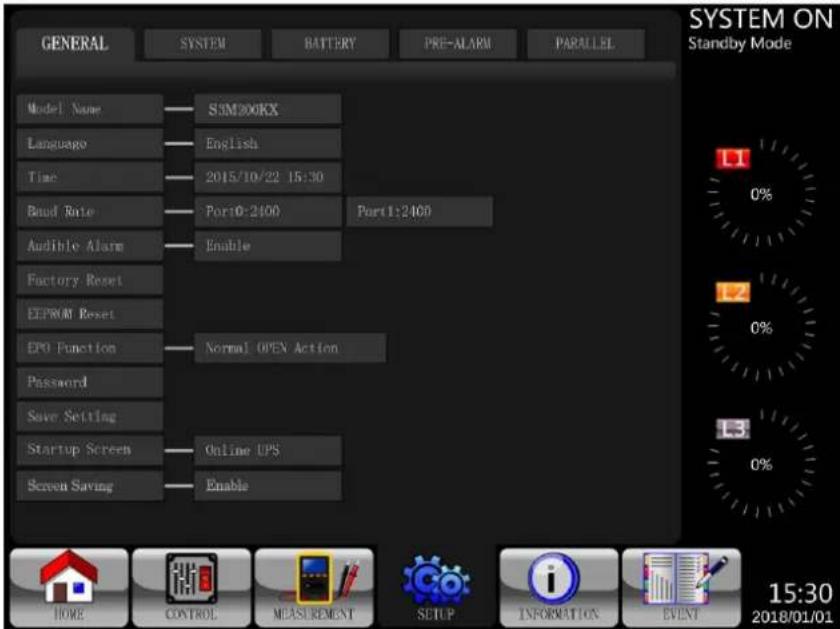
Task: Open the CONTROL panel icon
Action: 191,587
